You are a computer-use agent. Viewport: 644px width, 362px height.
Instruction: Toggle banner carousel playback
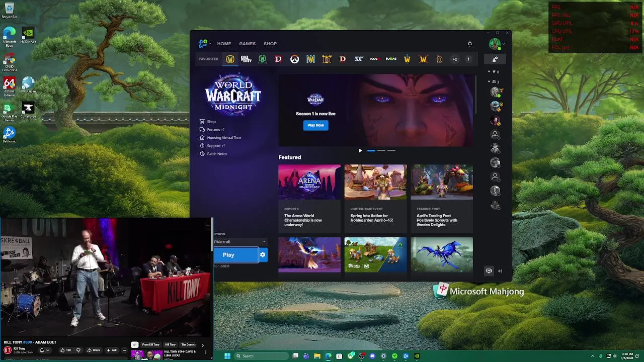point(360,150)
